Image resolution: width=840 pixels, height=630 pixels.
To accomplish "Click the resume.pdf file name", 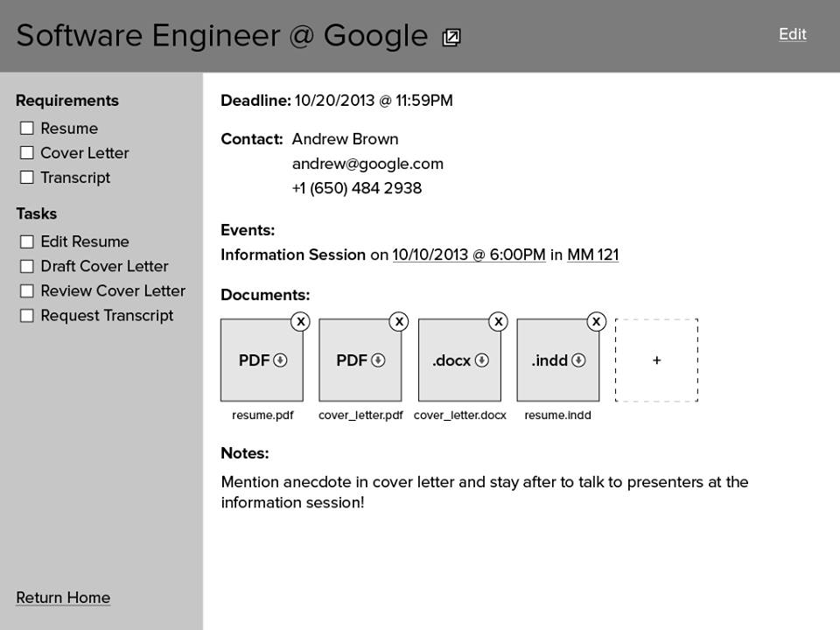I will point(262,415).
